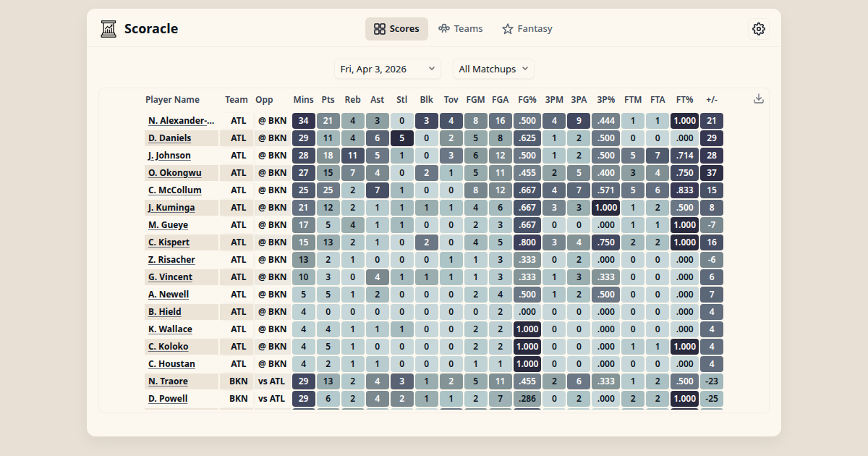
Task: Go to the Fantasy tab
Action: [x=527, y=29]
